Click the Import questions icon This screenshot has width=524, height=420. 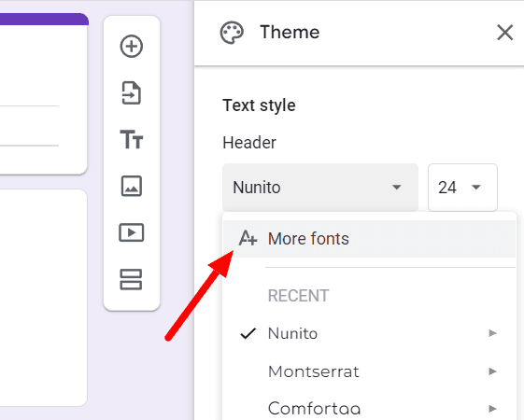pos(132,92)
